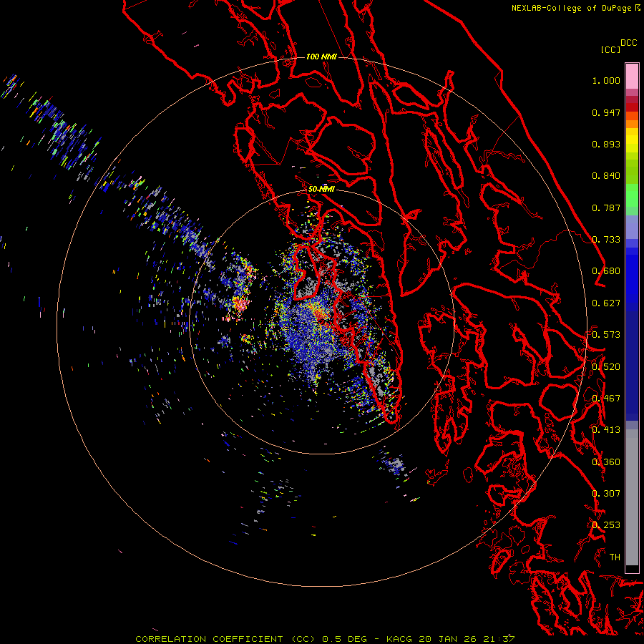Screen dimensions: 644x644
Task: Select the 0.733 scale value
Action: pos(606,240)
